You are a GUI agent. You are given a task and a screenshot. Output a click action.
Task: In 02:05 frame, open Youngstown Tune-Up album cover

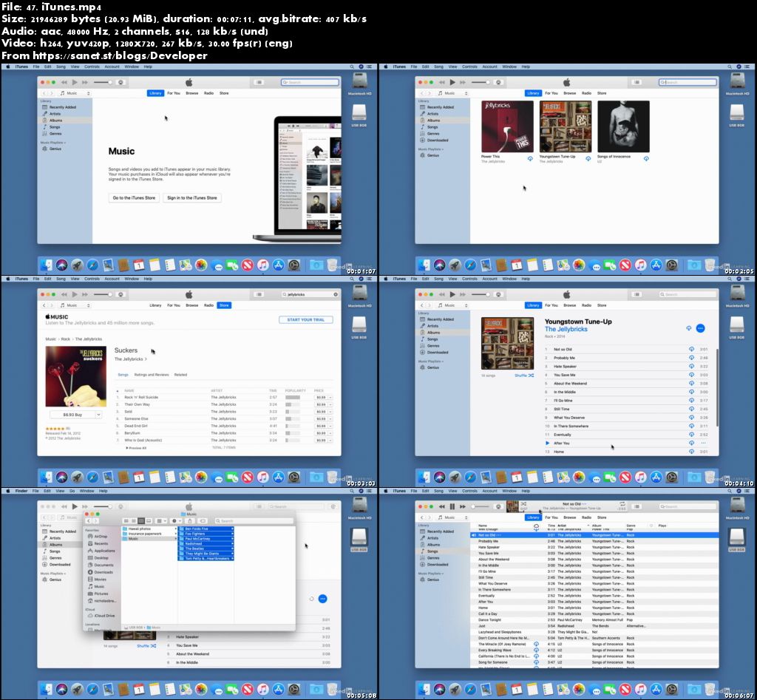(x=566, y=126)
